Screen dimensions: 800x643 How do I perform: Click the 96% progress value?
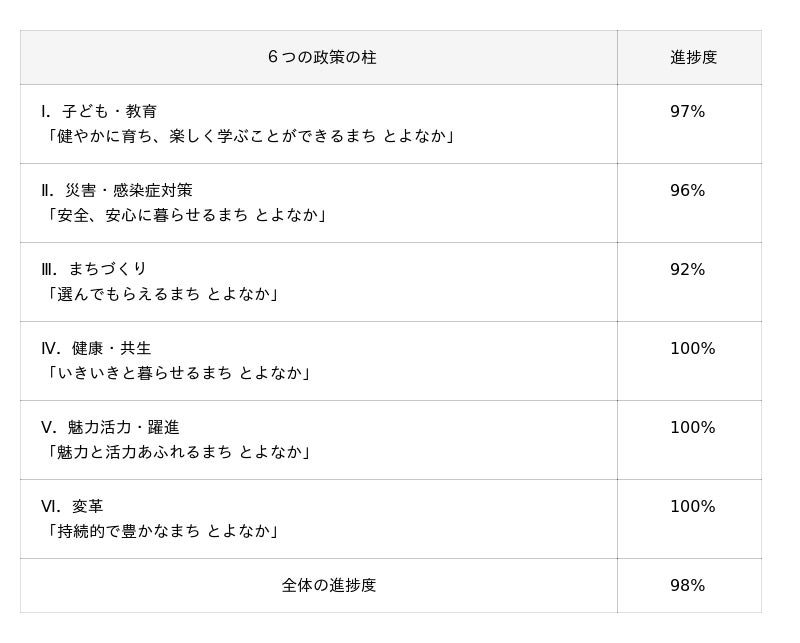687,190
